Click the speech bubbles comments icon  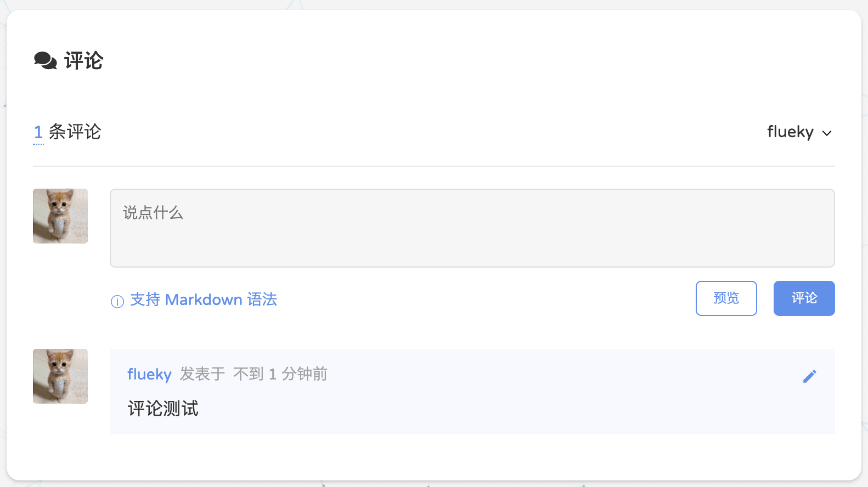coord(46,60)
